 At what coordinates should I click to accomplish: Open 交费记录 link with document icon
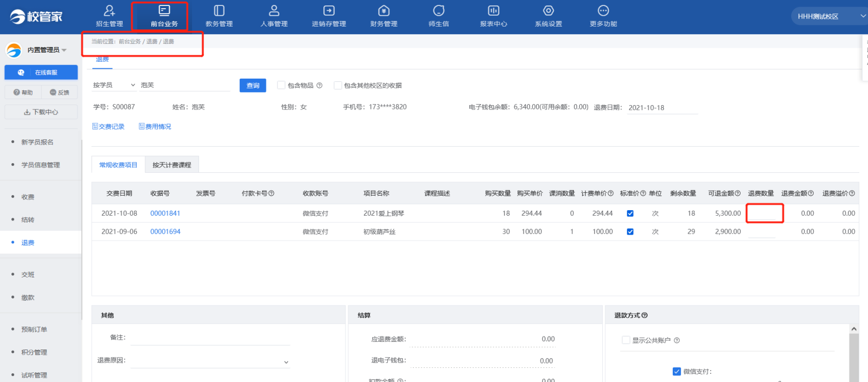click(108, 127)
